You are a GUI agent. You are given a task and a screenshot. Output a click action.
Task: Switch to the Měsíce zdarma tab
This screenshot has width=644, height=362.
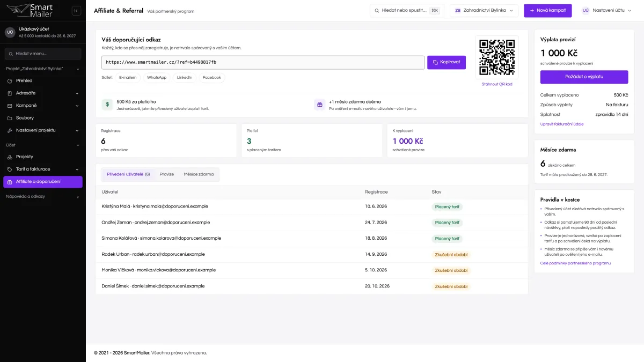coord(199,174)
